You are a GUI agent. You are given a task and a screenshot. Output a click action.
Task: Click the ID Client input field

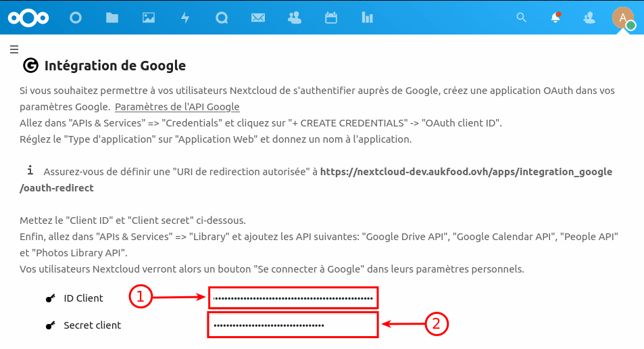pos(293,298)
